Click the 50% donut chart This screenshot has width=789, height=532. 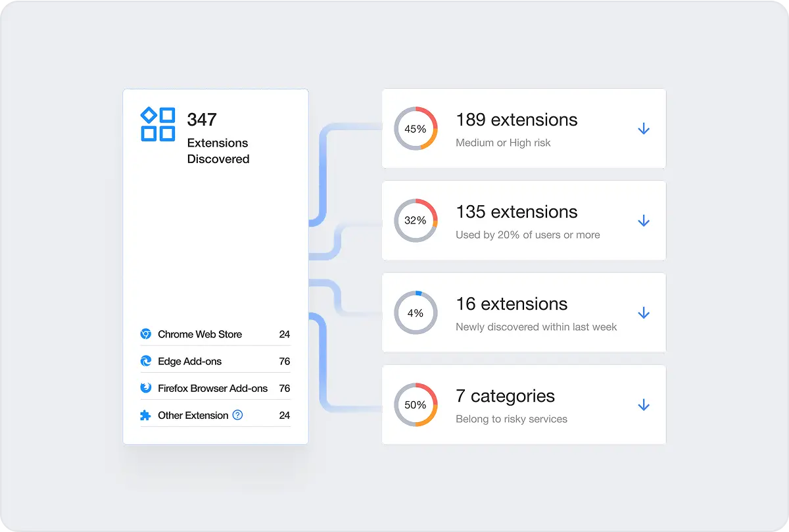416,404
